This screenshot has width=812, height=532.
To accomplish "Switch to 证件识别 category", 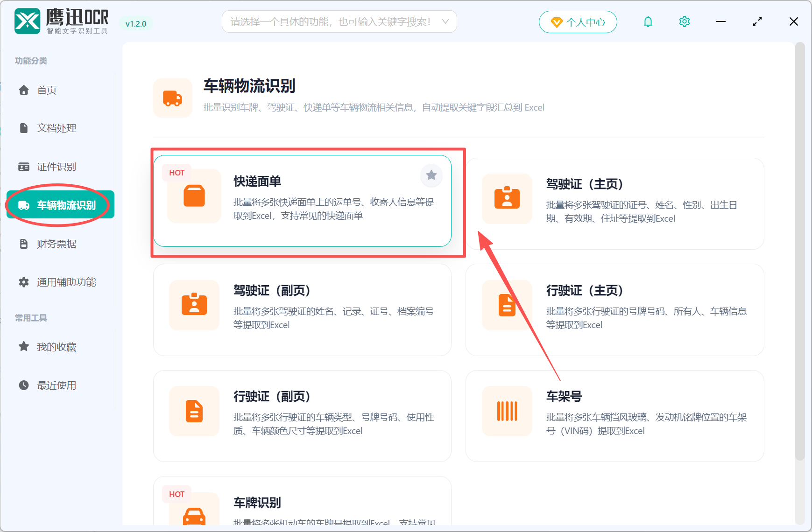I will [x=56, y=167].
